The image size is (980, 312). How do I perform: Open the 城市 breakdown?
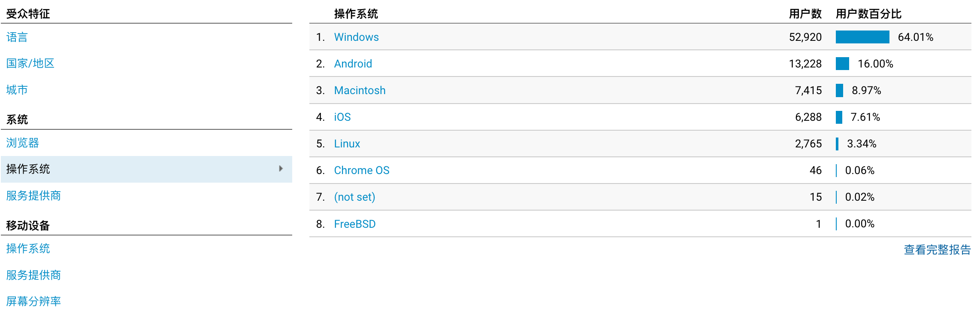[17, 90]
